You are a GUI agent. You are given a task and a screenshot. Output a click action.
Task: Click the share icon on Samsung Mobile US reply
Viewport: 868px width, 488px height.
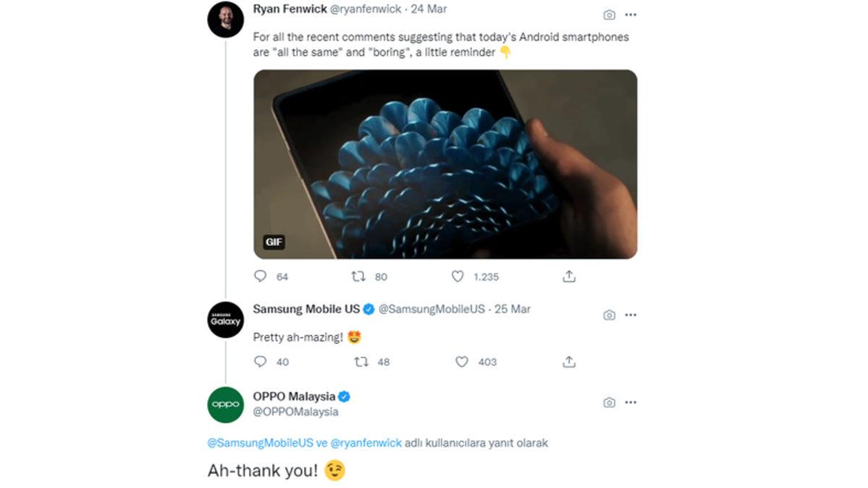(569, 361)
